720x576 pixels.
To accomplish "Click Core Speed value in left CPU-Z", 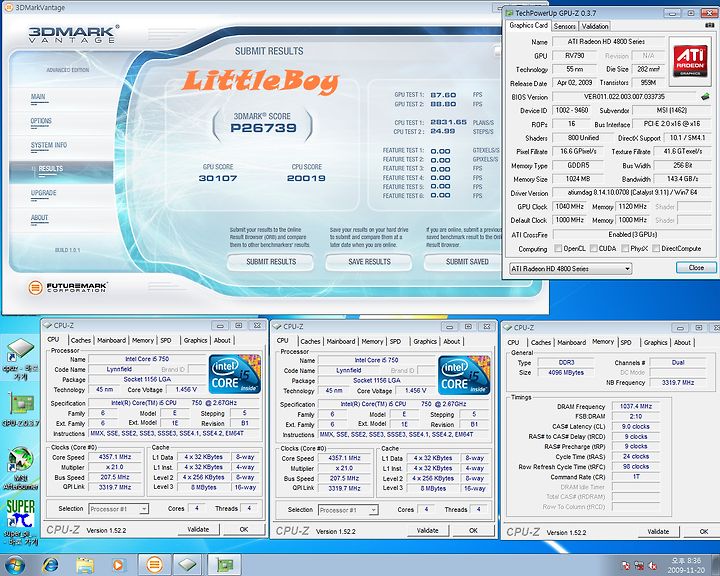I will [115, 457].
